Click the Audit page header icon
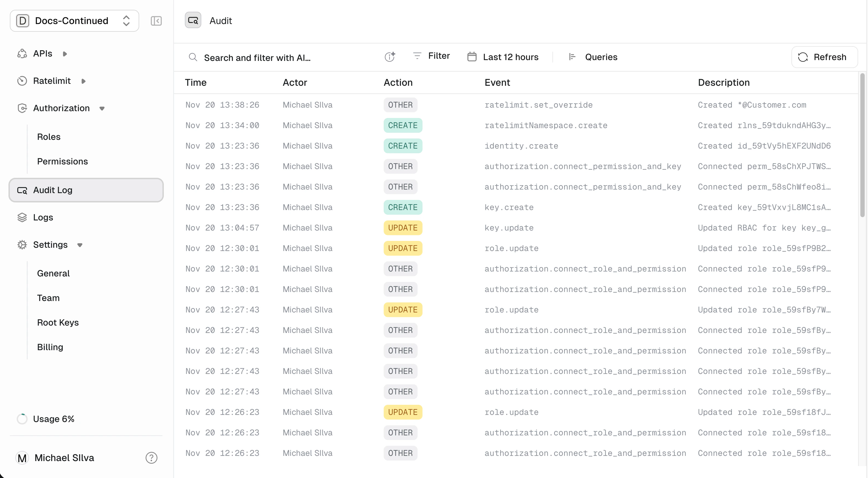Viewport: 868px width, 478px height. coord(193,20)
